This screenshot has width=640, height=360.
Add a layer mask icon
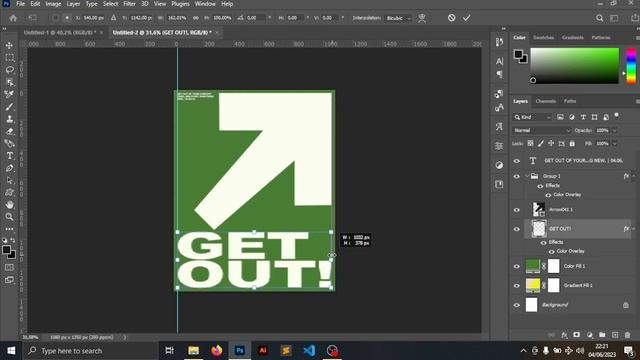pos(576,335)
